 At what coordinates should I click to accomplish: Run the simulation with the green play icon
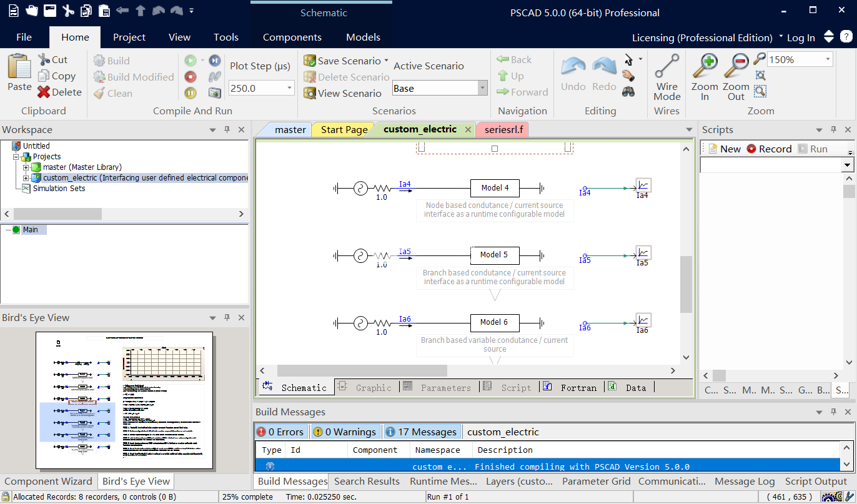coord(191,60)
